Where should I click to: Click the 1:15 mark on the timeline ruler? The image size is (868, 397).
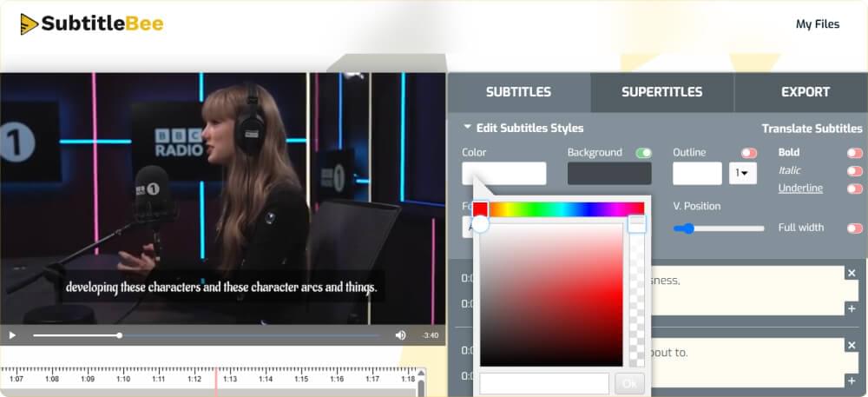click(x=301, y=380)
